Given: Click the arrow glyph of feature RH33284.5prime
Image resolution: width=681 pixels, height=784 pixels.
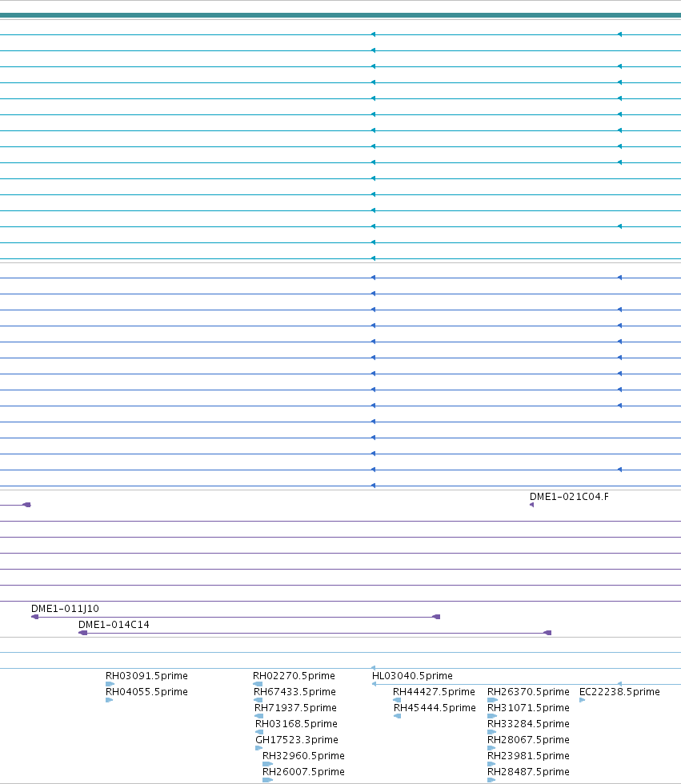Looking at the screenshot, I should pyautogui.click(x=492, y=732).
